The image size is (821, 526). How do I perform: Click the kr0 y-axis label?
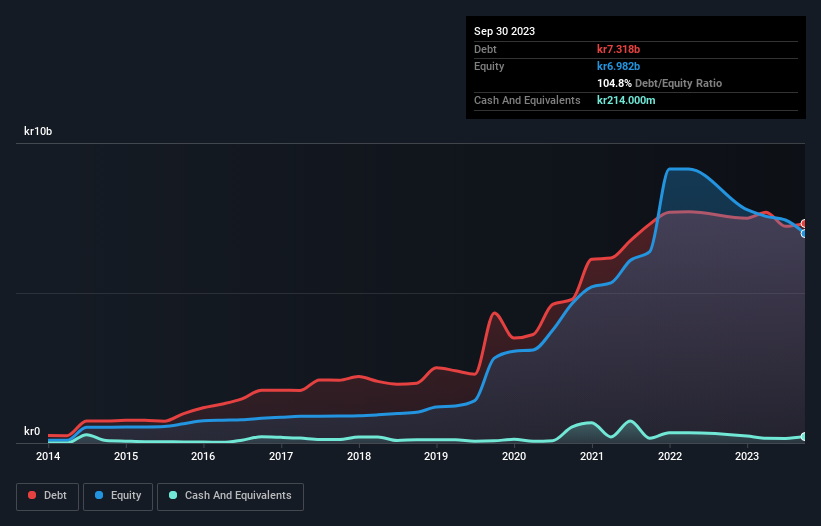coord(32,431)
